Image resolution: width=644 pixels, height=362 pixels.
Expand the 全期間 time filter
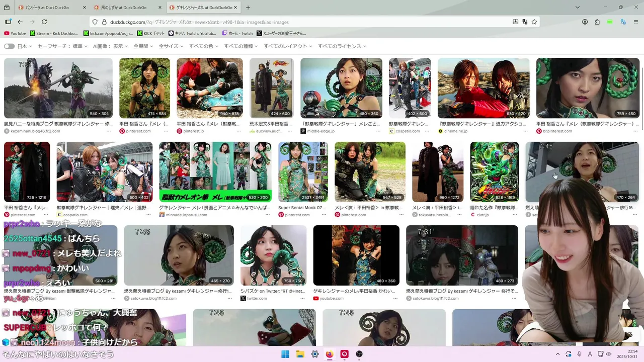[143, 46]
